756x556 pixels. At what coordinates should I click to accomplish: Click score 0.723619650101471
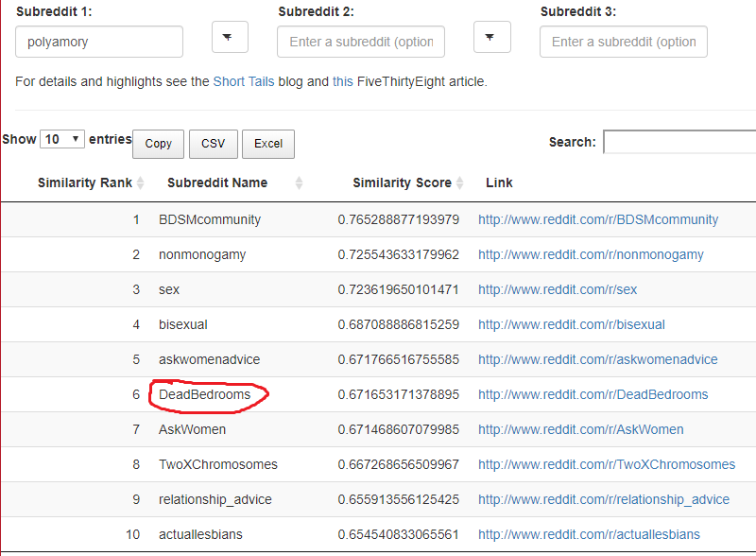[398, 289]
